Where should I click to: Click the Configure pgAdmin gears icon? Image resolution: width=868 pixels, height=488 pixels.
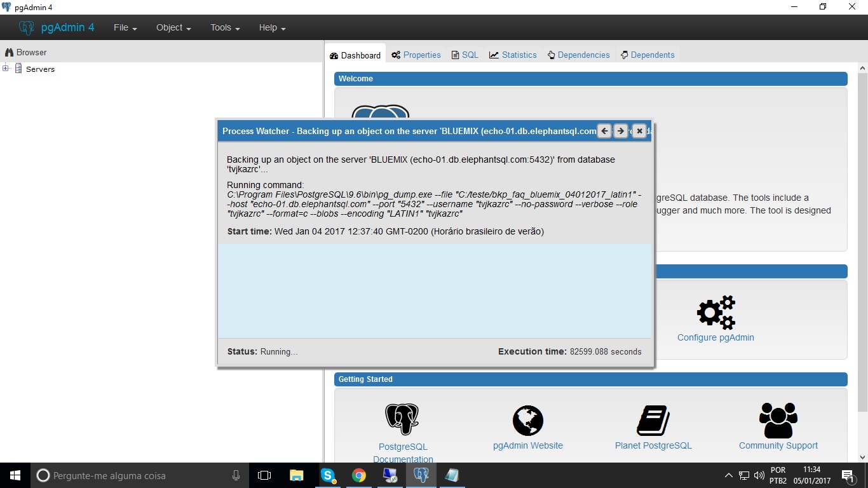click(715, 312)
